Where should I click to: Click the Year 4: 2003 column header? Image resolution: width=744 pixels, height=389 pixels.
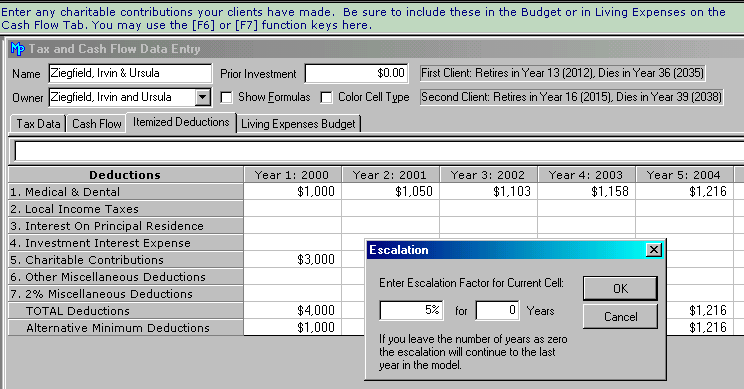click(586, 175)
